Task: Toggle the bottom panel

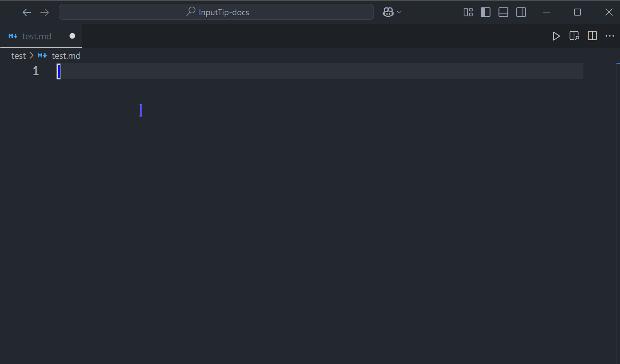Action: 503,12
